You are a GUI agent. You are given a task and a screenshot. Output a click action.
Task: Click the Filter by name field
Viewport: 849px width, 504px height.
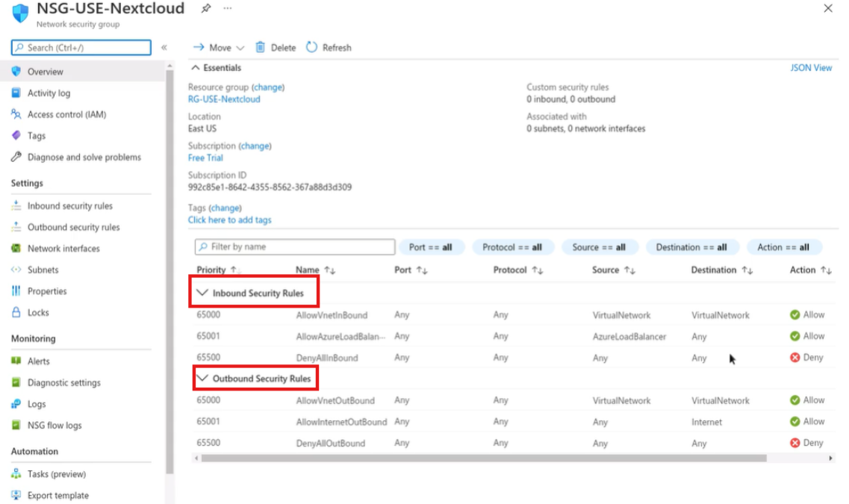pos(295,247)
